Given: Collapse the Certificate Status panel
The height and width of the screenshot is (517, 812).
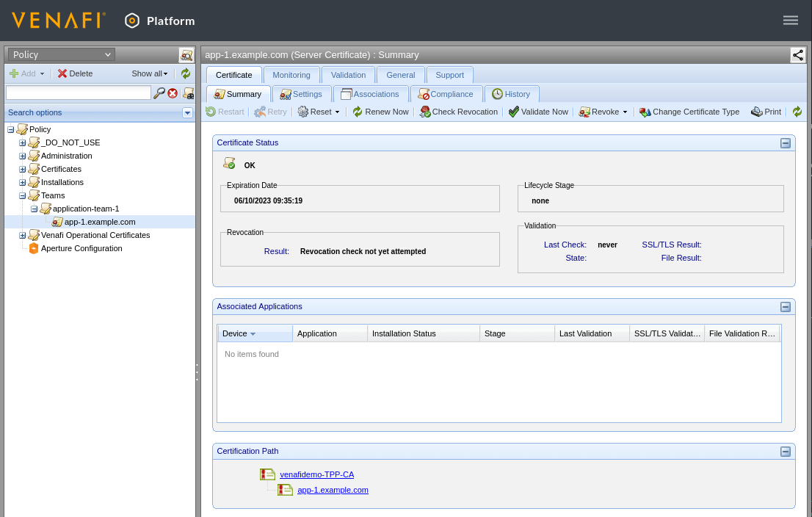Looking at the screenshot, I should coord(785,143).
